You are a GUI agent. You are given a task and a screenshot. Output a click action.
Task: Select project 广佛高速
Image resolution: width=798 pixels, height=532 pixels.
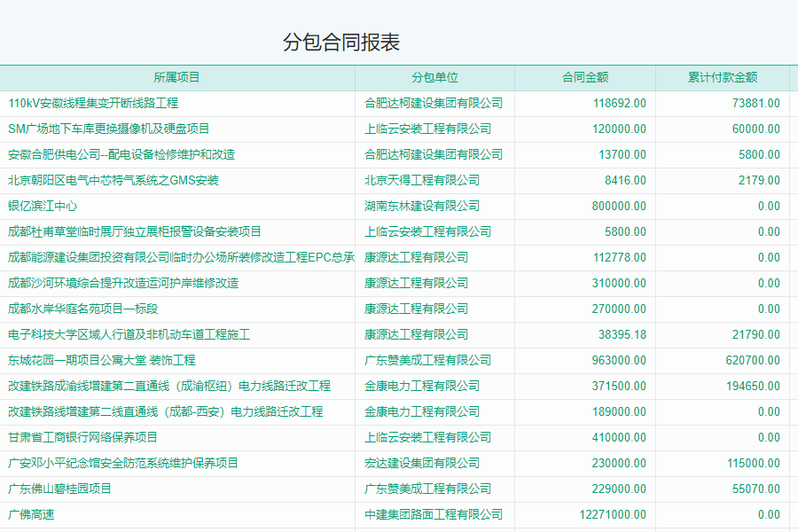(31, 514)
